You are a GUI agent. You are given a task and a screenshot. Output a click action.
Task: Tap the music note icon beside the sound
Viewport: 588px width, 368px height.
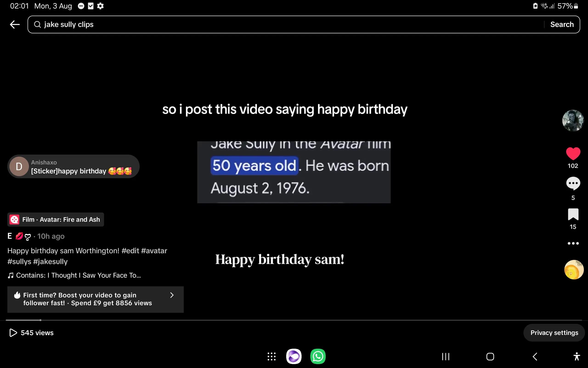tap(11, 275)
